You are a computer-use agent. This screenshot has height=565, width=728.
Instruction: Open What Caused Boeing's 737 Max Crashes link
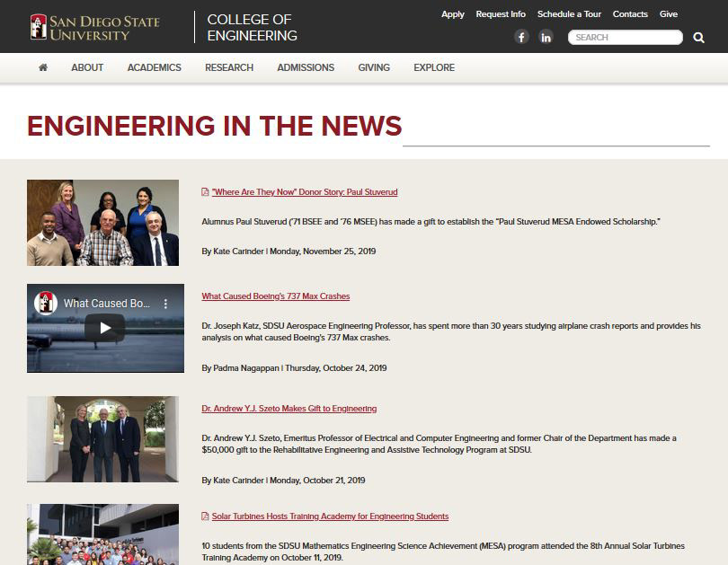tap(276, 296)
